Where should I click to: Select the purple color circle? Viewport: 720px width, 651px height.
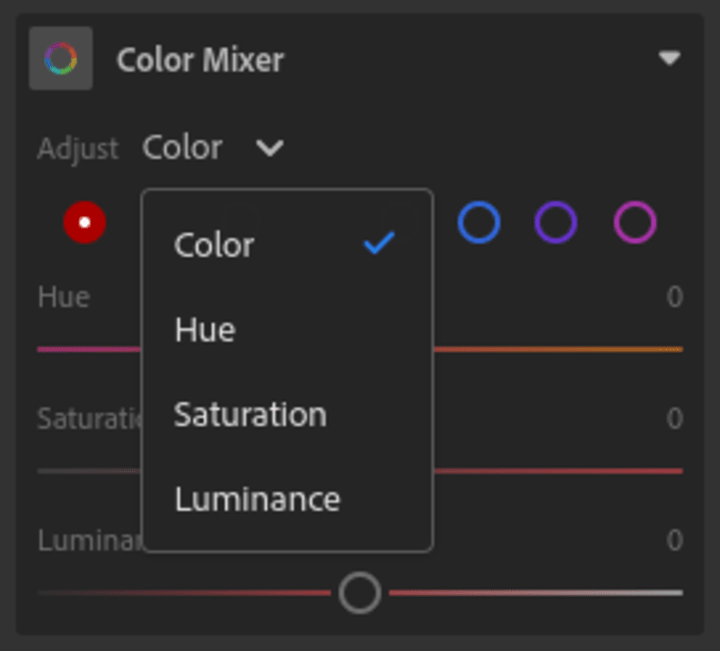point(555,222)
